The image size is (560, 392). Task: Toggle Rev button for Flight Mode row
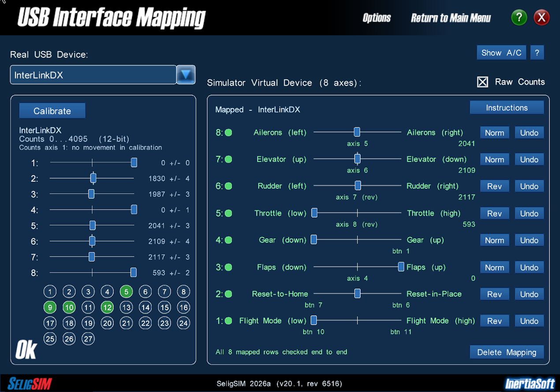click(x=495, y=322)
